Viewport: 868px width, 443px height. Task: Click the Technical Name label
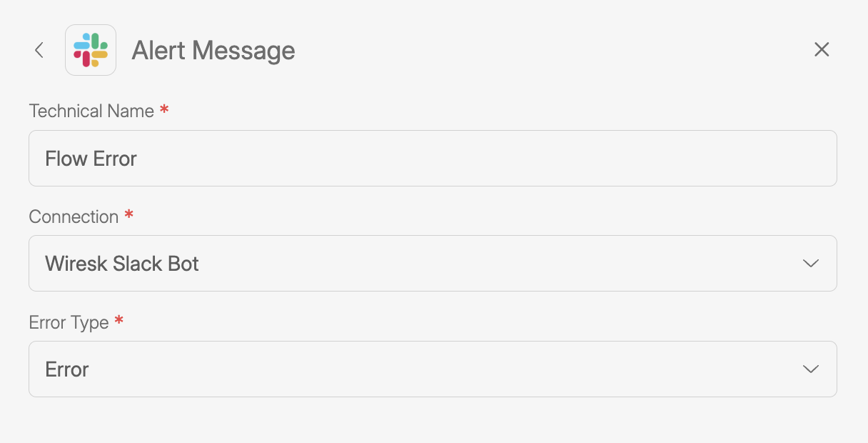pos(91,111)
